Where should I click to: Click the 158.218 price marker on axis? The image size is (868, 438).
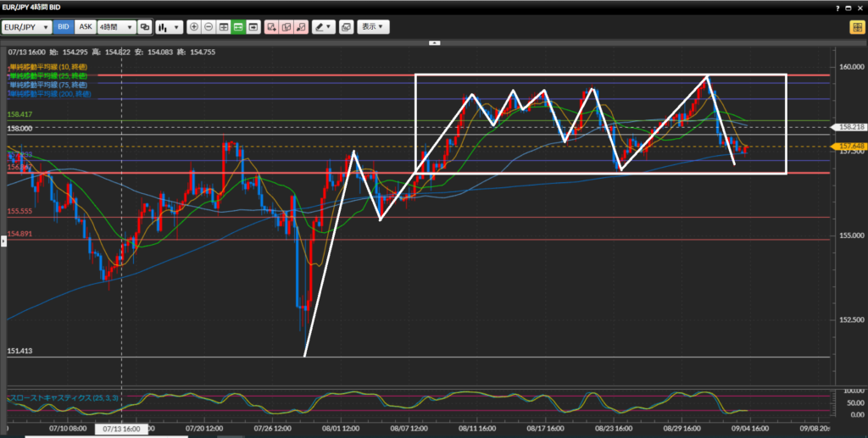click(x=849, y=127)
